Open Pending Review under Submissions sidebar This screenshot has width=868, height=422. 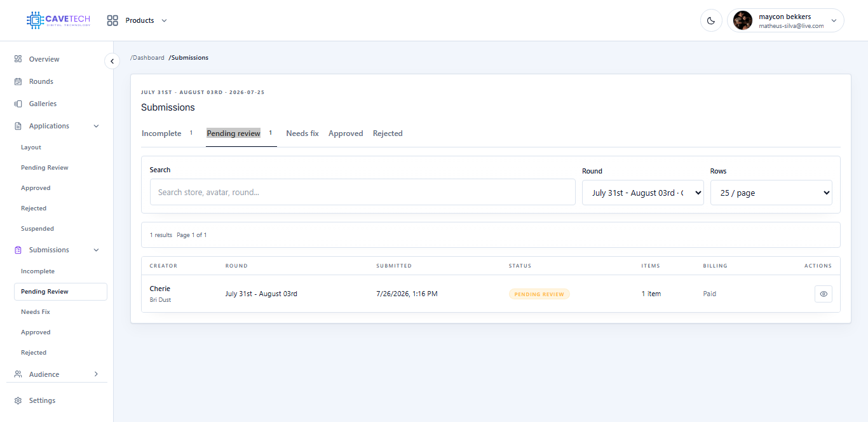[x=60, y=292]
